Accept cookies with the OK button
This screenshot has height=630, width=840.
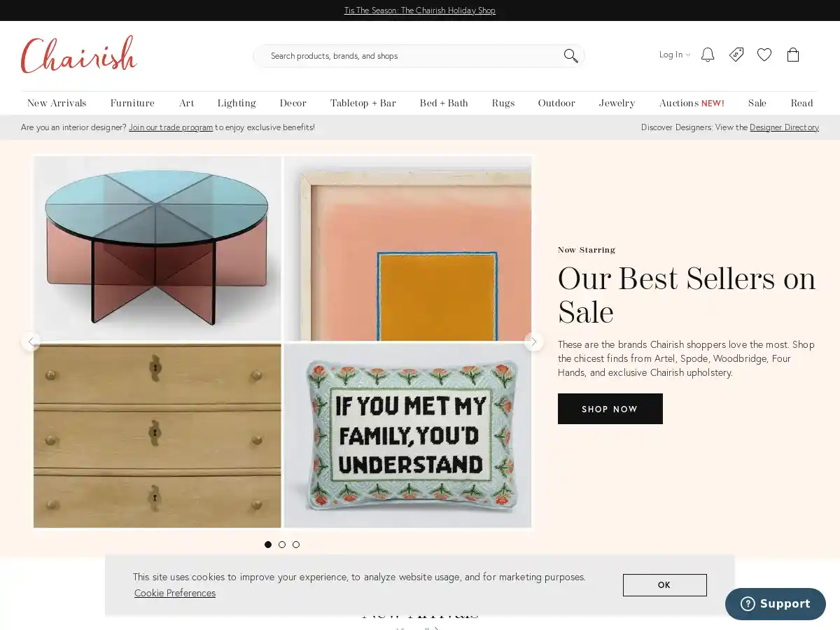(x=665, y=585)
